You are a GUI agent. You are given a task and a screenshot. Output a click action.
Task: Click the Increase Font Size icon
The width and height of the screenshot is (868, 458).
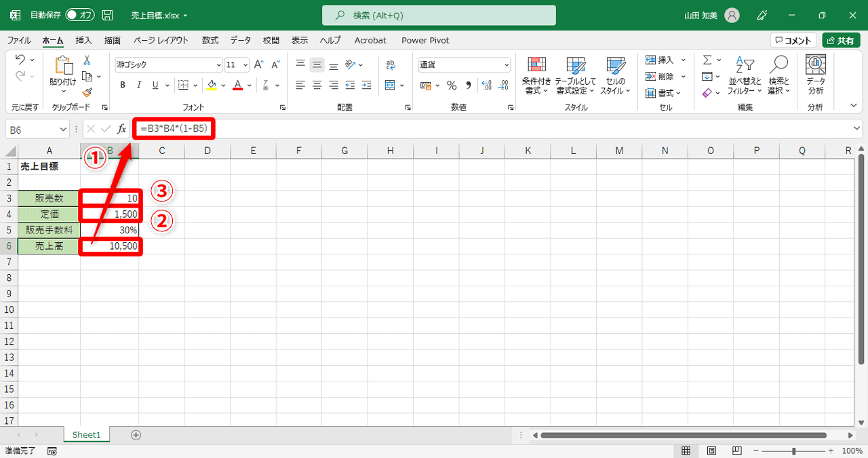[259, 65]
